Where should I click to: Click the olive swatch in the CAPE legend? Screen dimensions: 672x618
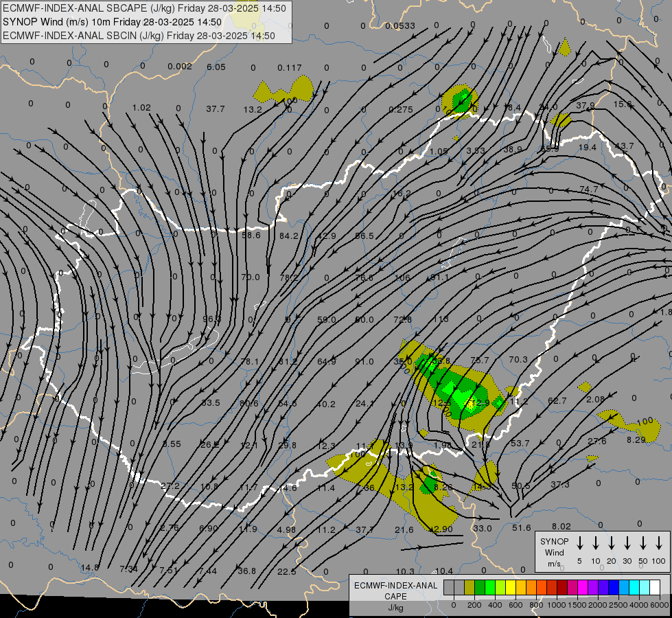pyautogui.click(x=470, y=588)
